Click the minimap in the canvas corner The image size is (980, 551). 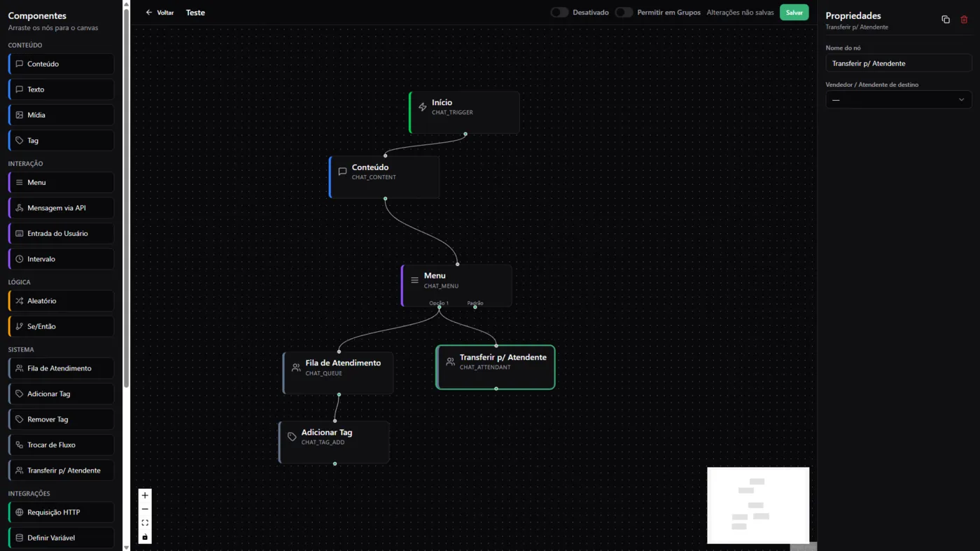758,505
